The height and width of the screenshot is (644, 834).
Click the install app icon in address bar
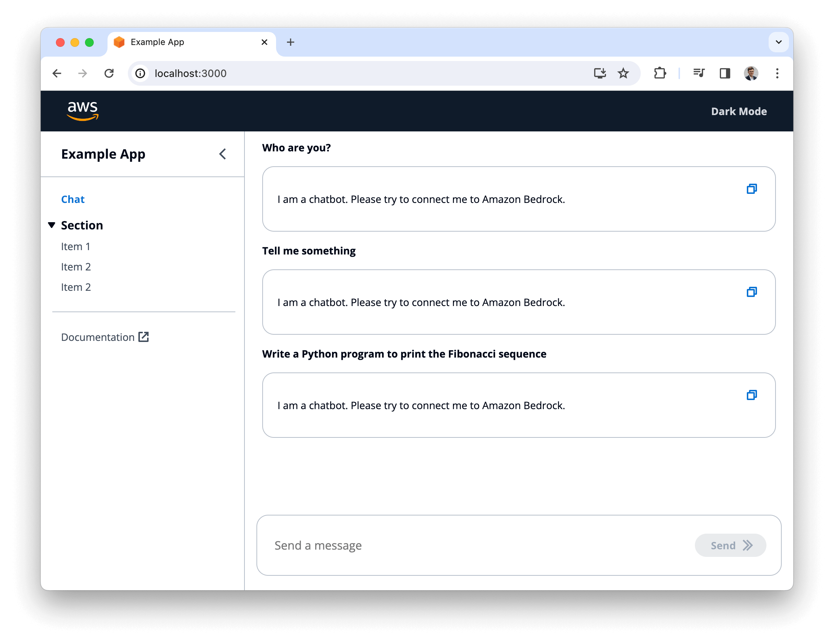pos(600,73)
